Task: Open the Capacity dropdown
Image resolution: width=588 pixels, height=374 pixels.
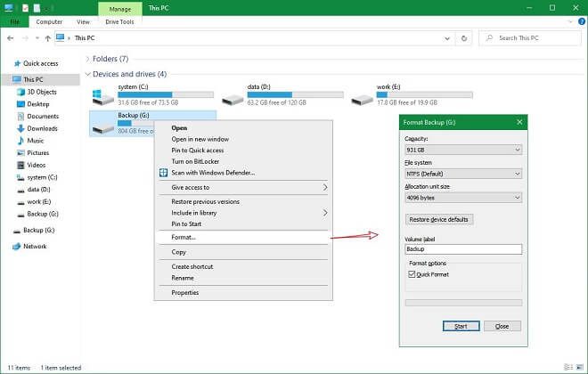Action: (463, 150)
